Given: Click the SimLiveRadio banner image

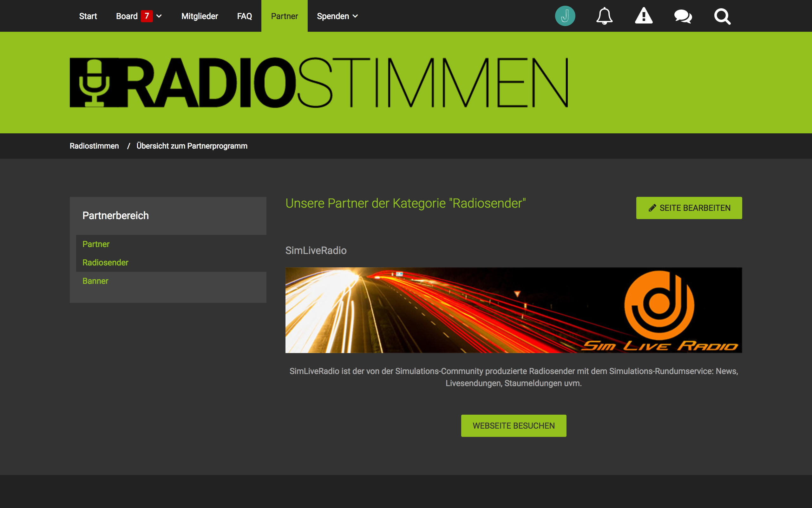Looking at the screenshot, I should pos(514,310).
